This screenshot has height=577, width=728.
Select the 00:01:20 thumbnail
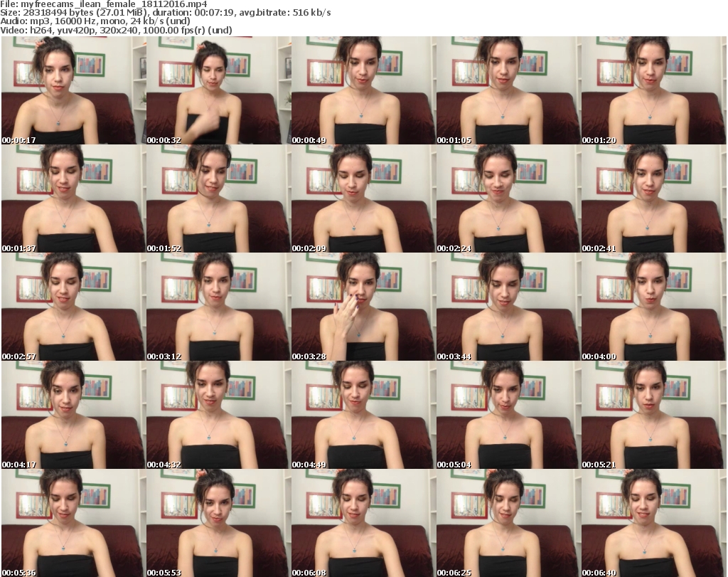[653, 90]
